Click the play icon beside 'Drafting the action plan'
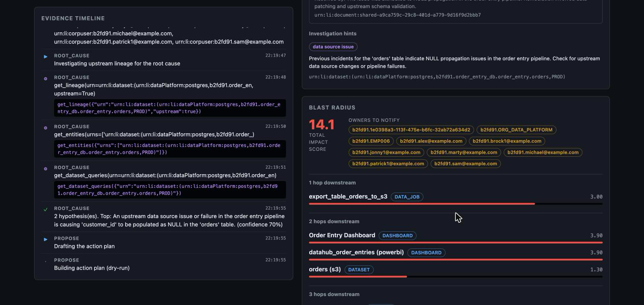Viewport: 644px width, 305px height. pos(46,239)
